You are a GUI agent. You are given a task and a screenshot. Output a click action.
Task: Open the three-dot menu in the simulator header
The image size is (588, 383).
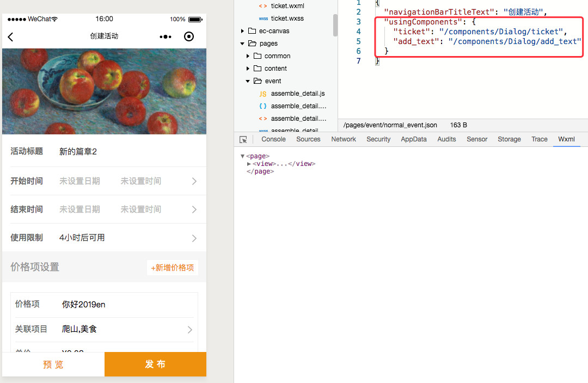pyautogui.click(x=166, y=37)
